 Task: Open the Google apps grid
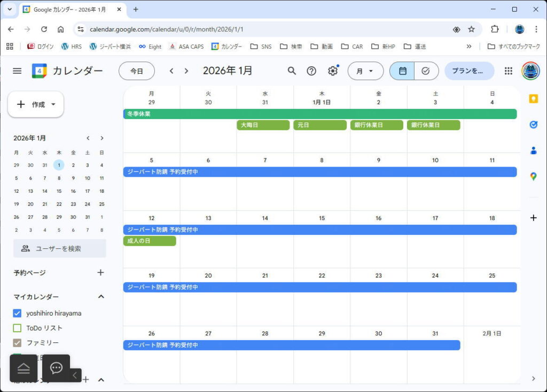pos(507,70)
